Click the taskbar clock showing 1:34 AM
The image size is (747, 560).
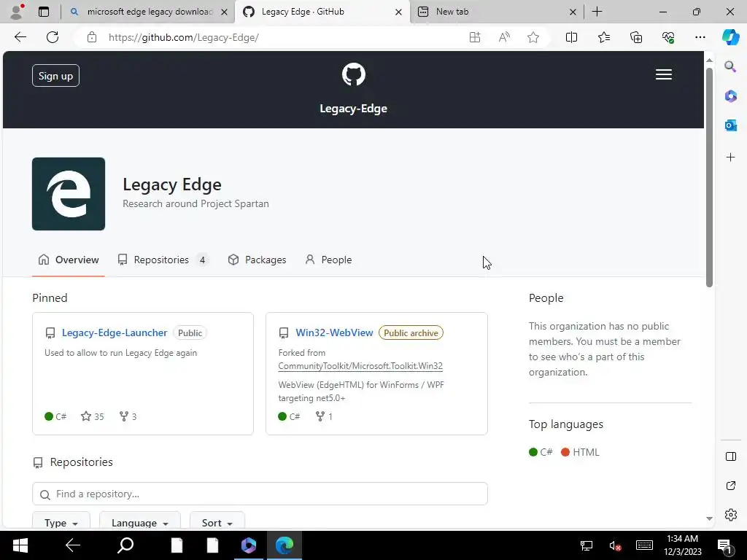pyautogui.click(x=683, y=545)
